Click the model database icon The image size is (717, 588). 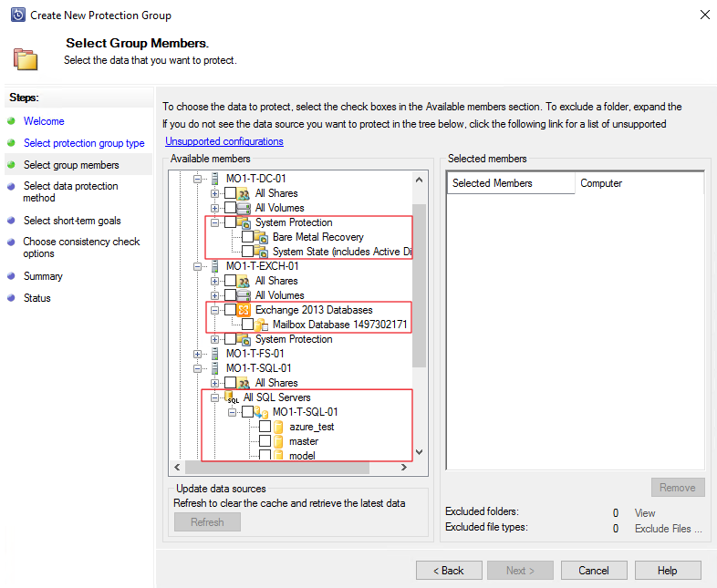pos(278,455)
